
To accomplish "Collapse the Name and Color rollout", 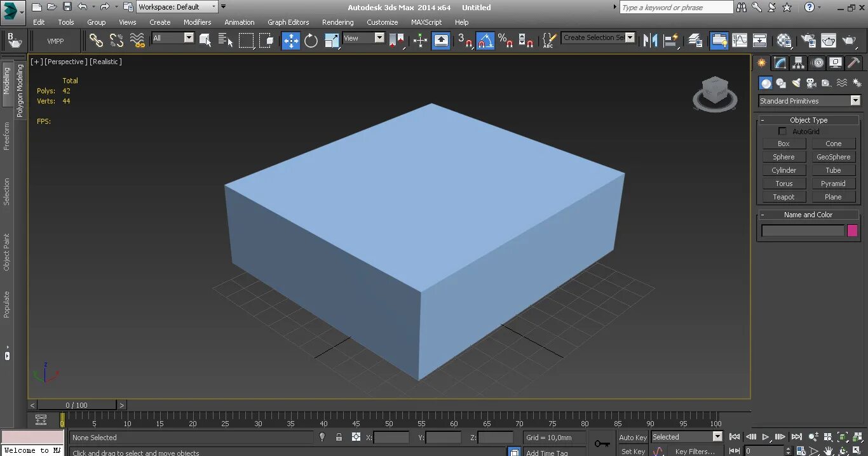I will pyautogui.click(x=808, y=215).
